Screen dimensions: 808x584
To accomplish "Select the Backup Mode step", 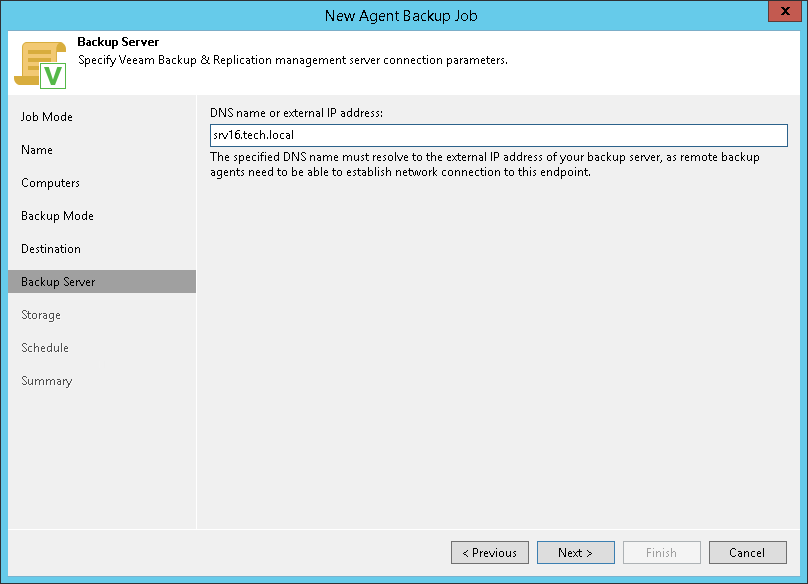I will [x=57, y=216].
